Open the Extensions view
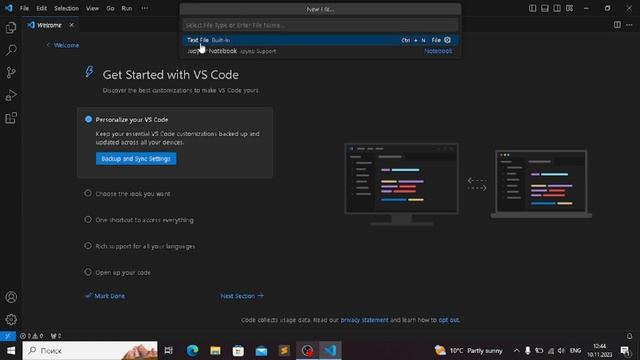Screen dimensions: 640x360 pos(11,118)
